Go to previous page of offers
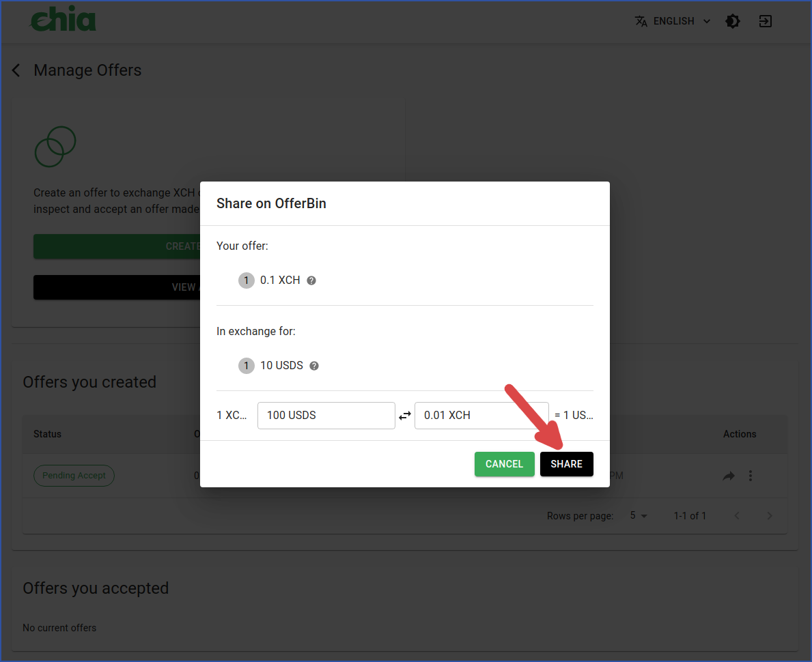The height and width of the screenshot is (662, 812). (x=737, y=515)
